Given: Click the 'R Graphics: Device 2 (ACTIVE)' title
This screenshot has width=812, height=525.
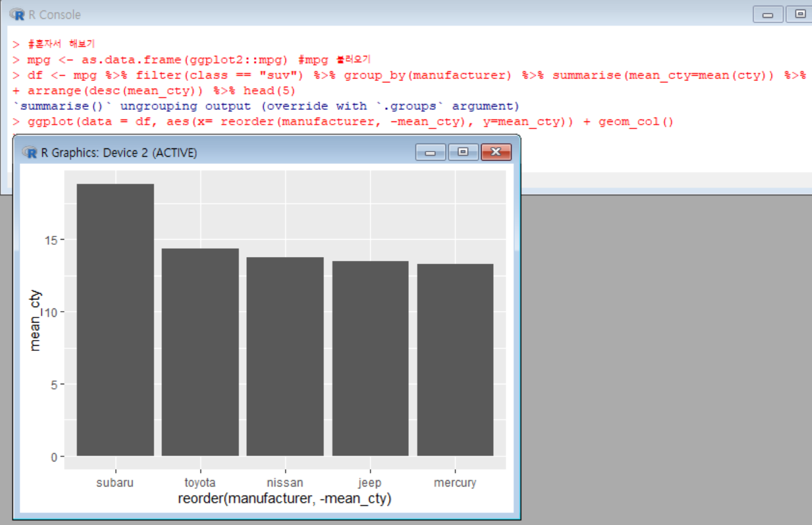Looking at the screenshot, I should (x=119, y=153).
